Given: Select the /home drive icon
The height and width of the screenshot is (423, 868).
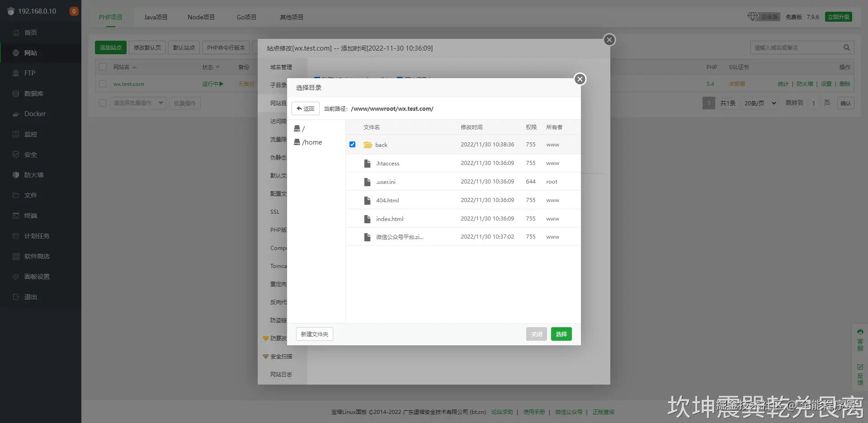Looking at the screenshot, I should 297,142.
